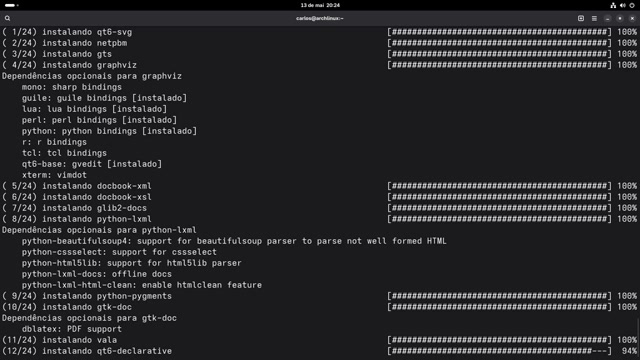The height and width of the screenshot is (360, 640).
Task: Click the qt6-declarative progress bar at 94%
Action: pos(500,351)
